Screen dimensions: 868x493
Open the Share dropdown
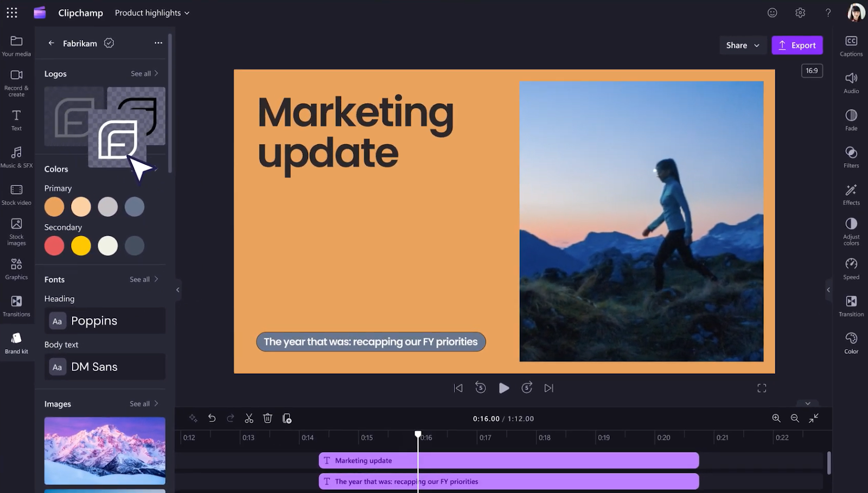(x=742, y=46)
